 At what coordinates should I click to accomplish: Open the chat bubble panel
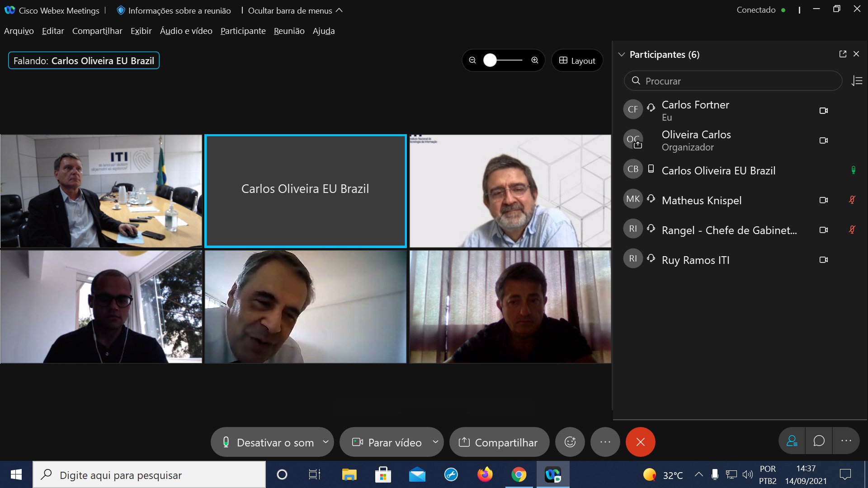click(x=819, y=441)
